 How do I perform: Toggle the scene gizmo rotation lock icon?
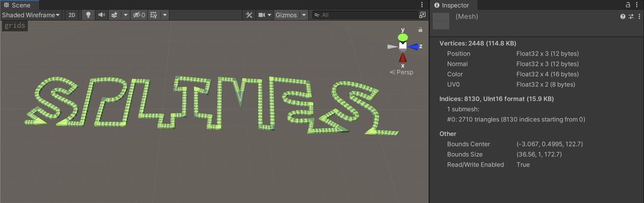click(x=420, y=31)
